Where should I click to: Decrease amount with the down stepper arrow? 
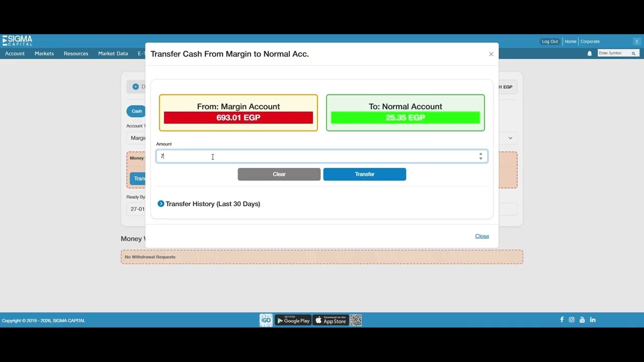(480, 159)
